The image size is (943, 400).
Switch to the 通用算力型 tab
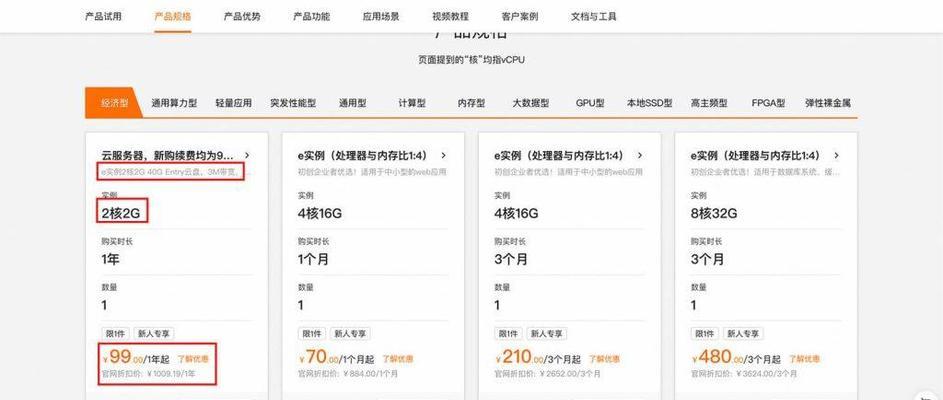click(174, 103)
